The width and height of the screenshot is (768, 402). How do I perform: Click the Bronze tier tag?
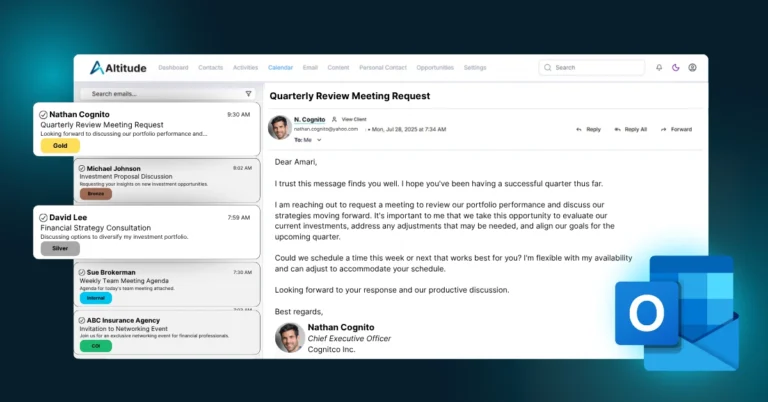coord(96,194)
